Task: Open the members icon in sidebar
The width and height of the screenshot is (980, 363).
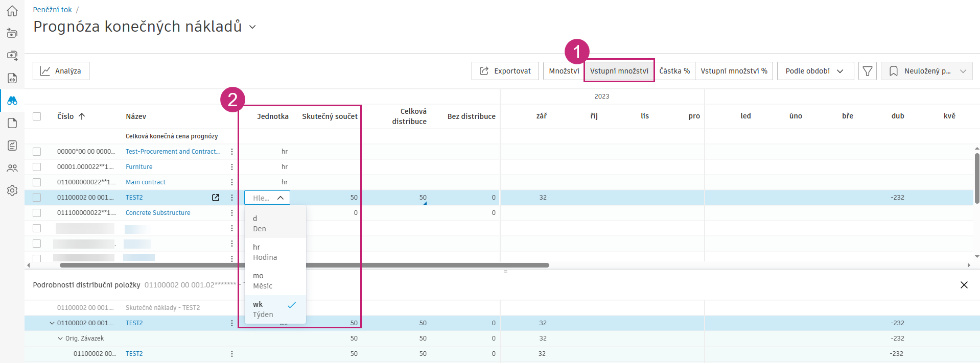Action: (12, 168)
